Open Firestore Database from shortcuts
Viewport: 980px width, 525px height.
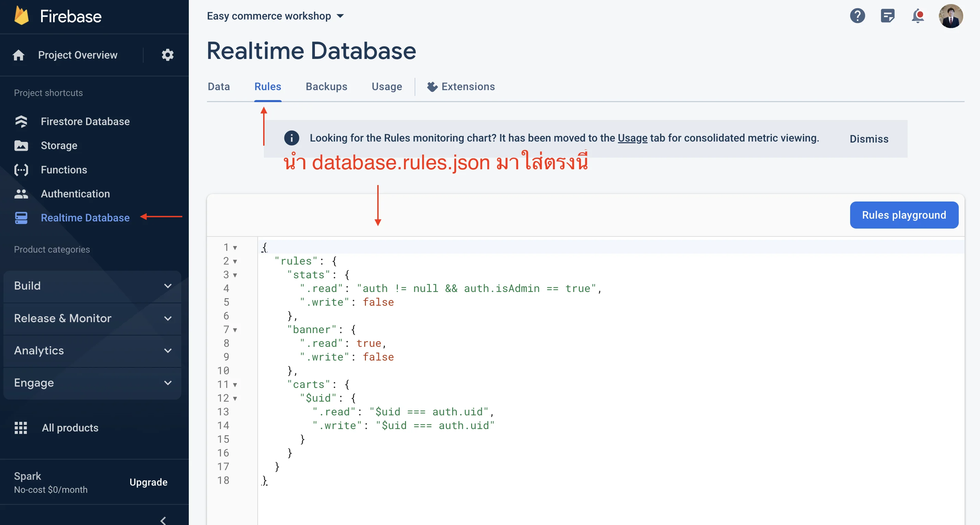(x=85, y=121)
